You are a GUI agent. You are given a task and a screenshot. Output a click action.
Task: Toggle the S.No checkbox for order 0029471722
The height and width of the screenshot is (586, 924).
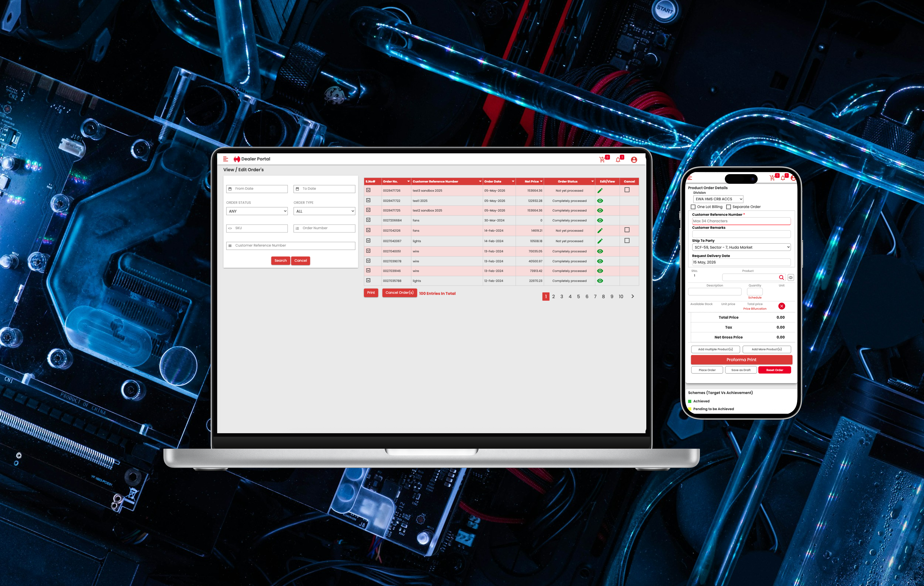(x=368, y=200)
